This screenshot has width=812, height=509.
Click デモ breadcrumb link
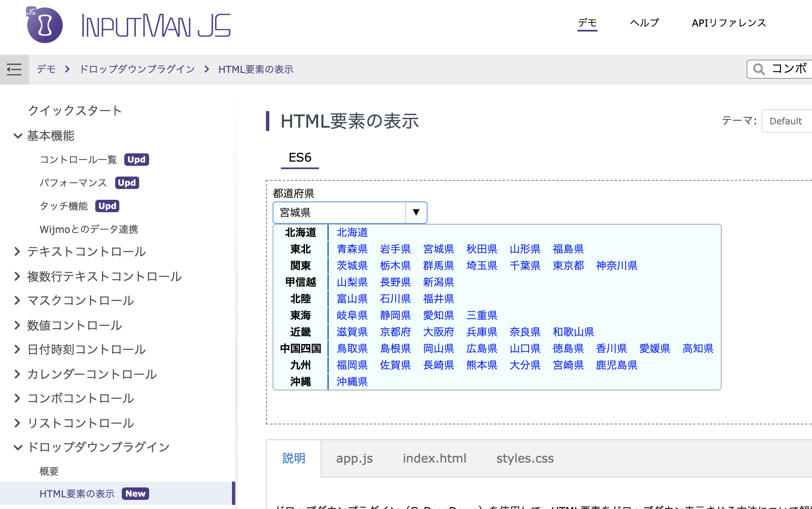click(46, 69)
